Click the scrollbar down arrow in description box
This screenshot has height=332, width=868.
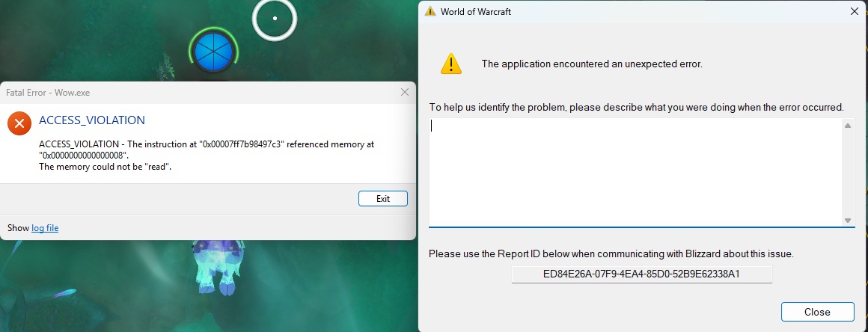(848, 221)
